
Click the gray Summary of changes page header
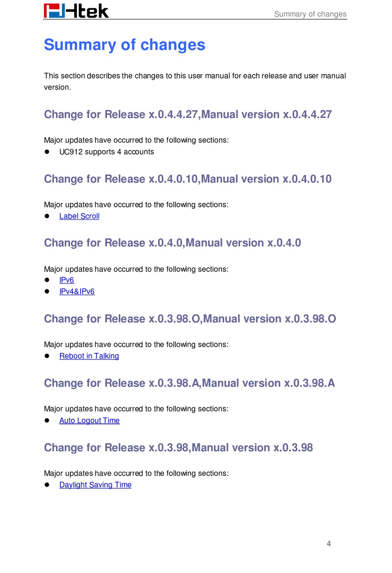click(310, 14)
